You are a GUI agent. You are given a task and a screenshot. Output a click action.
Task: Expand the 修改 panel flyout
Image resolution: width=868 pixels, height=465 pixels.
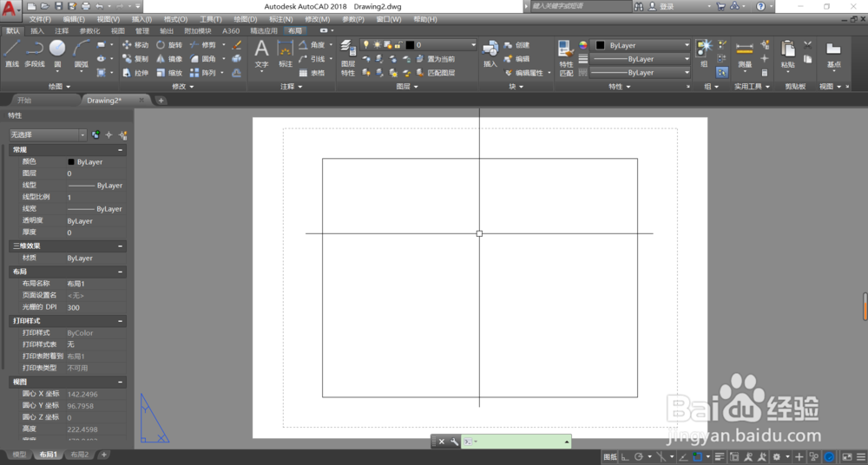pos(183,87)
